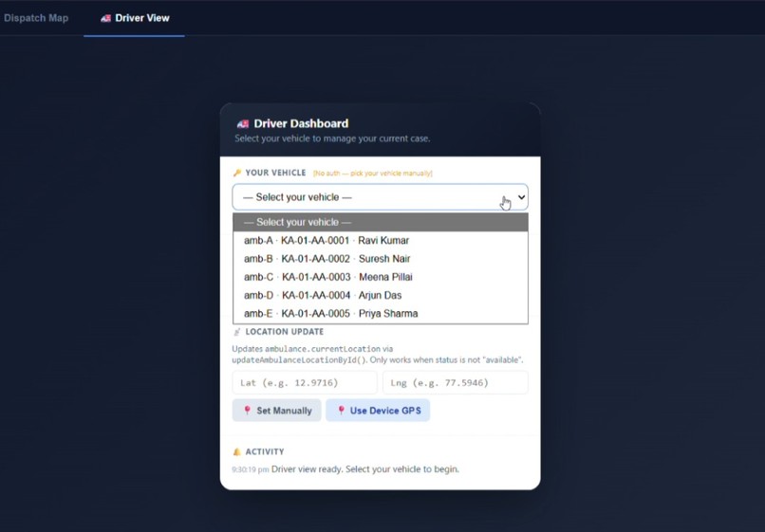Click the Use Device GPS button

(378, 411)
